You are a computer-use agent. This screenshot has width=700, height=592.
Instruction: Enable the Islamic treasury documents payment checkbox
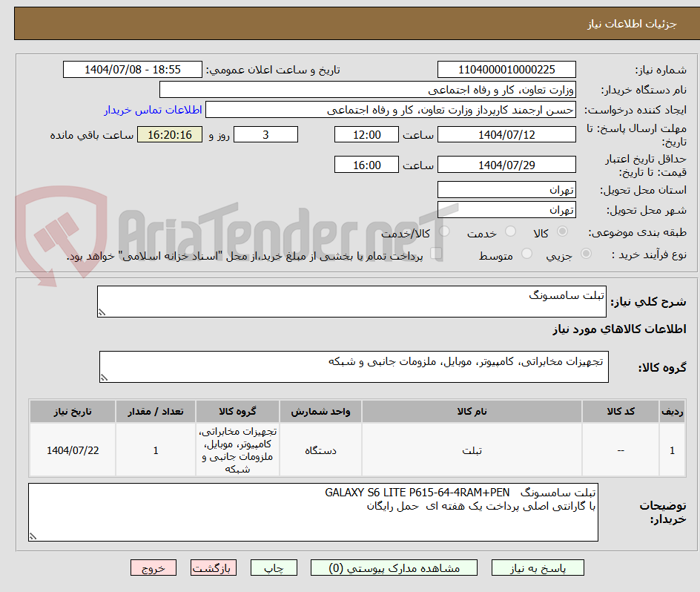(x=437, y=254)
